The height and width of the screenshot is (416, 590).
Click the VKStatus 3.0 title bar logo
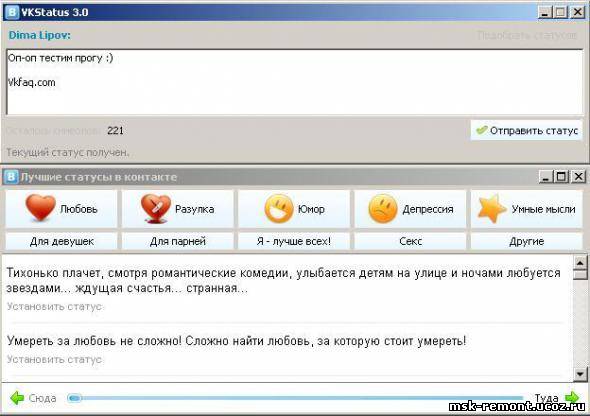[x=12, y=12]
